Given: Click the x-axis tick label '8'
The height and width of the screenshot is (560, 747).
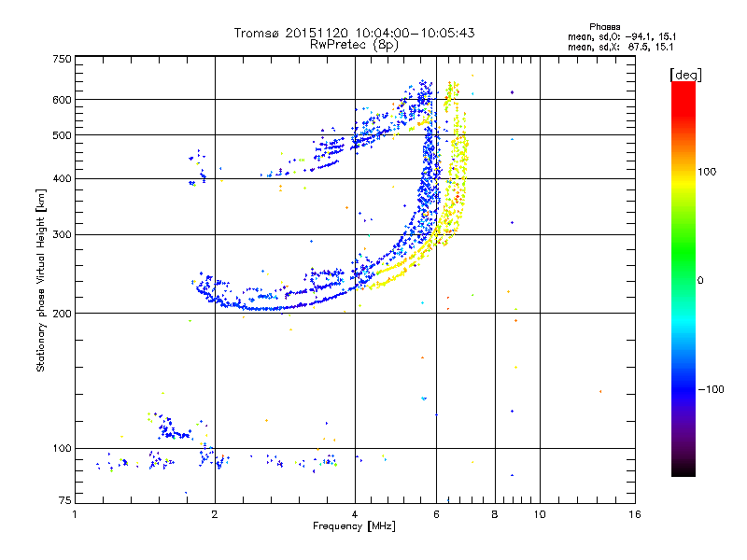Looking at the screenshot, I should [x=495, y=514].
